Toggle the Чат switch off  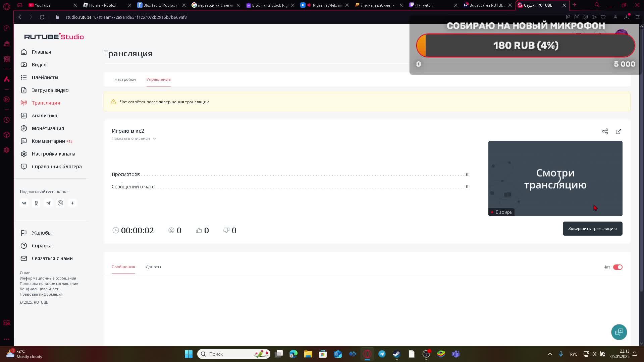[x=618, y=267]
